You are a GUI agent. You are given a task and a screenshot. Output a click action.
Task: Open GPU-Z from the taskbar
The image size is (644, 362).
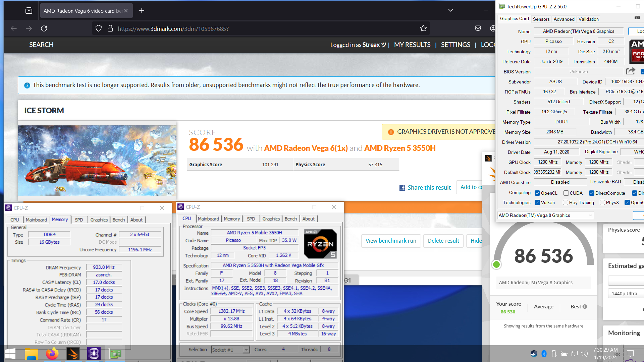tap(115, 354)
